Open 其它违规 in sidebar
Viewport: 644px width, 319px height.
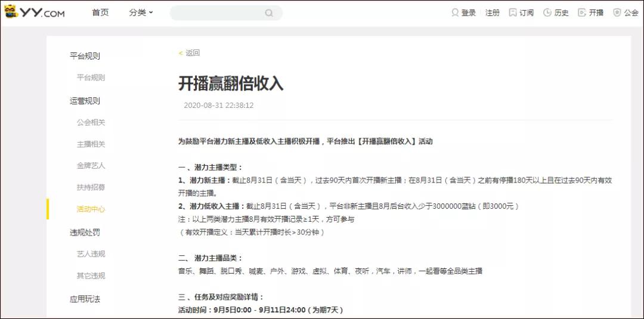[x=91, y=275]
